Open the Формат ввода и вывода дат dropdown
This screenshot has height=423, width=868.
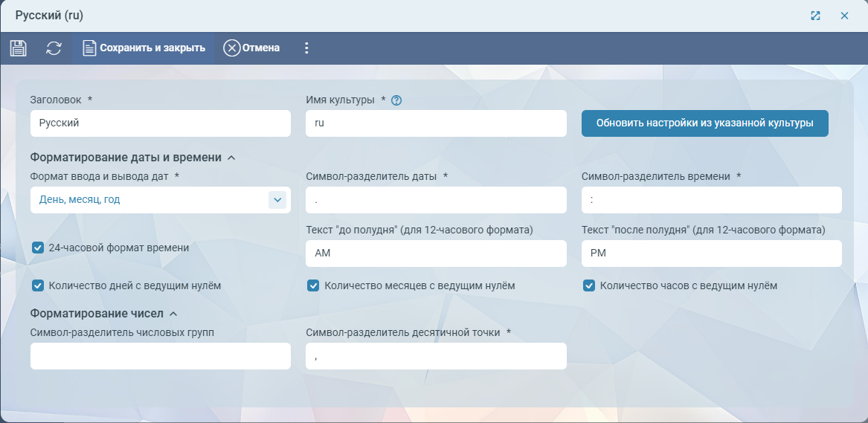click(x=277, y=200)
